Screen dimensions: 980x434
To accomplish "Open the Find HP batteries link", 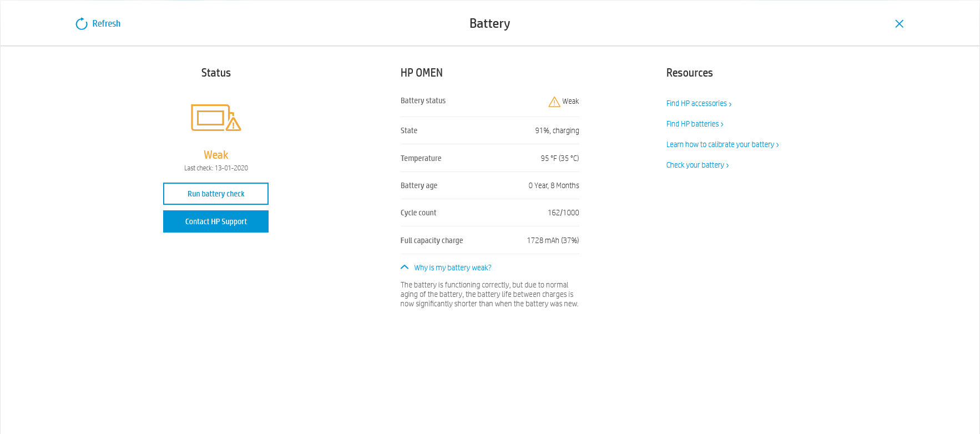I will (692, 124).
